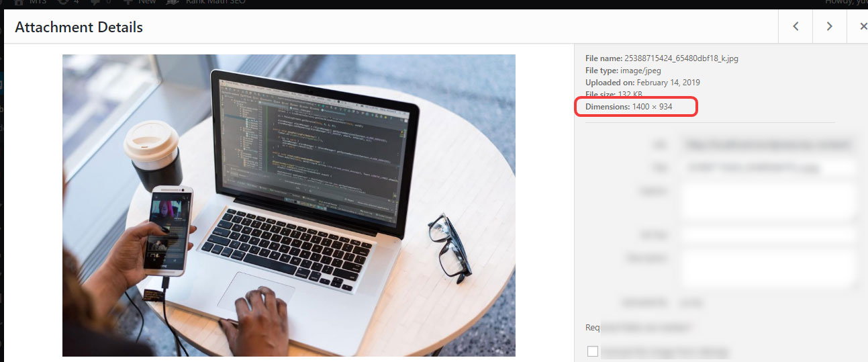This screenshot has width=868, height=362.
Task: Click into the Caption text area
Action: pos(769,201)
